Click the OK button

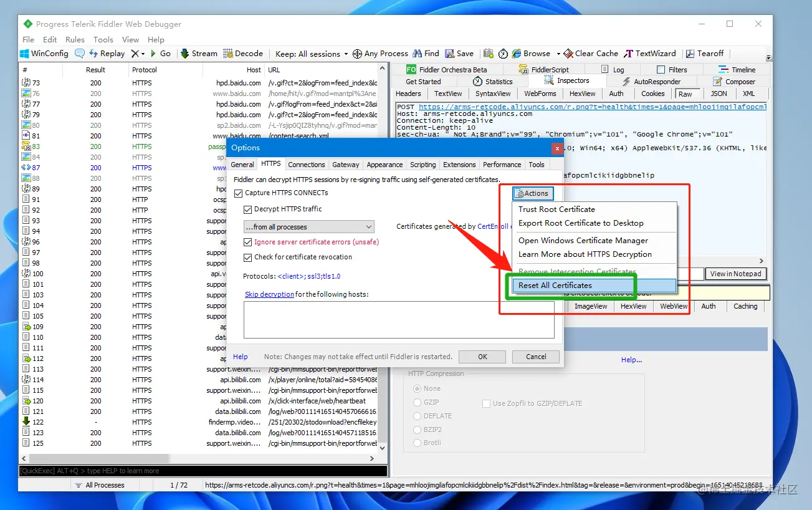(482, 357)
